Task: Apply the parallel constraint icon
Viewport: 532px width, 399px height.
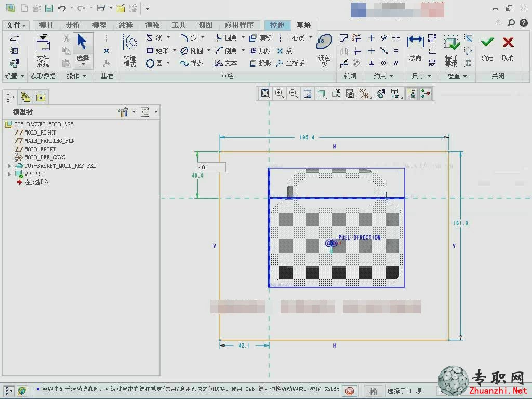Action: pyautogui.click(x=396, y=63)
